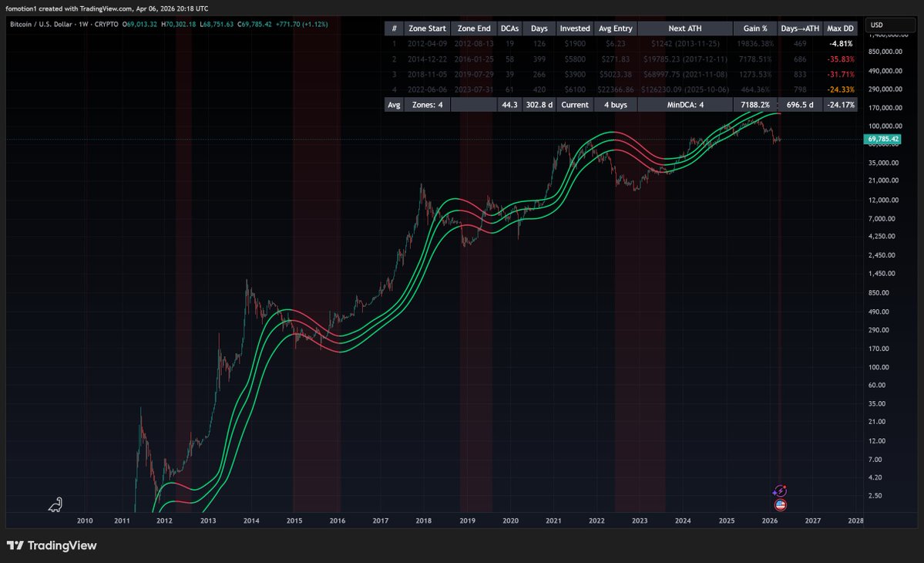Click the 4 buys summary cell
The height and width of the screenshot is (563, 924).
[615, 105]
